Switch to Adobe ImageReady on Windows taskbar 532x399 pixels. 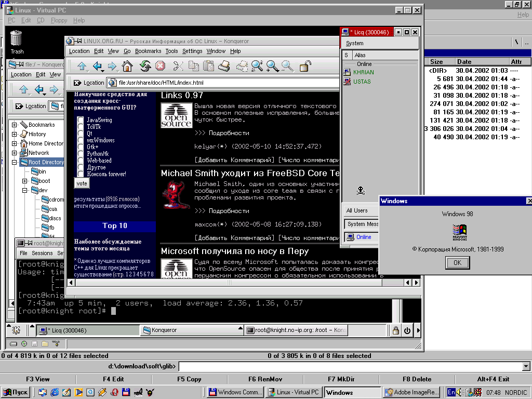pyautogui.click(x=412, y=393)
